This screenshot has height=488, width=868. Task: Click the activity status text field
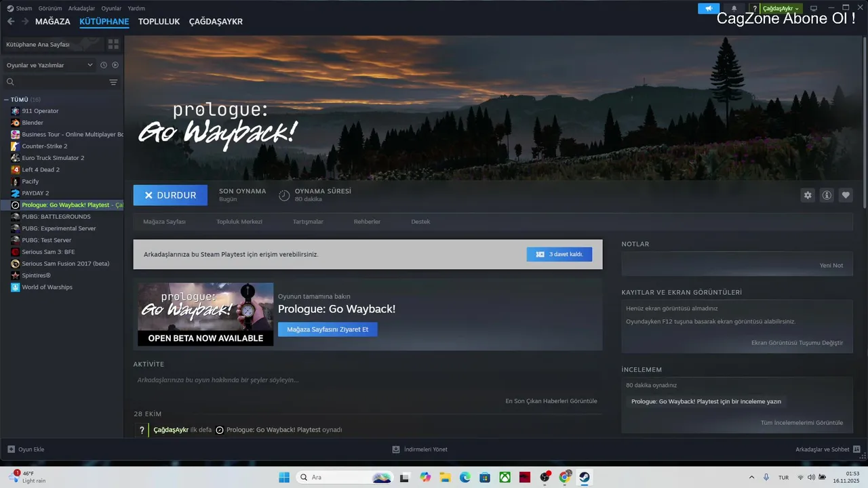click(x=368, y=380)
